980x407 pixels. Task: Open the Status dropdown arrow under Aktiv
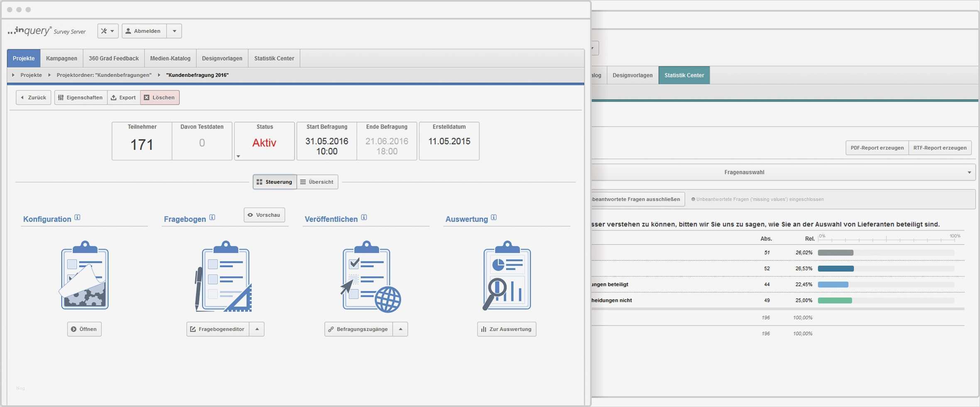238,157
